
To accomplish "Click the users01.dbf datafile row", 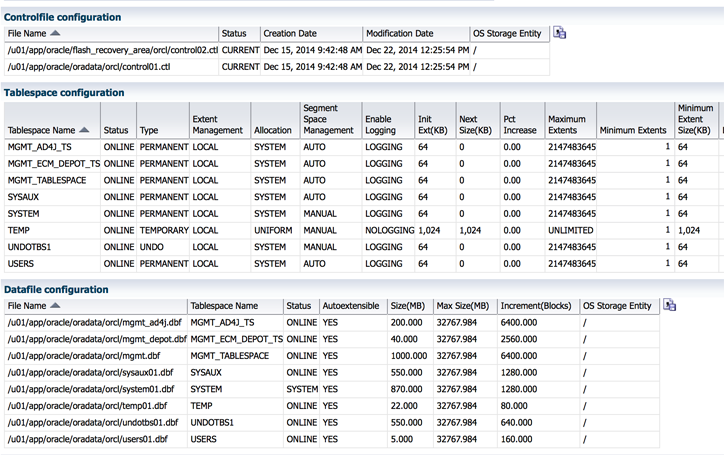I will click(x=87, y=439).
